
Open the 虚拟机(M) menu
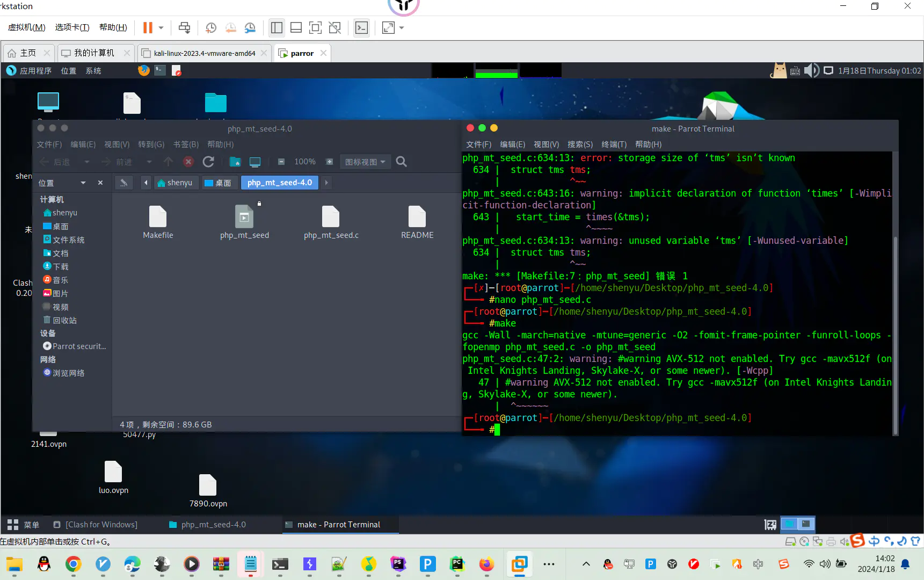pos(26,27)
